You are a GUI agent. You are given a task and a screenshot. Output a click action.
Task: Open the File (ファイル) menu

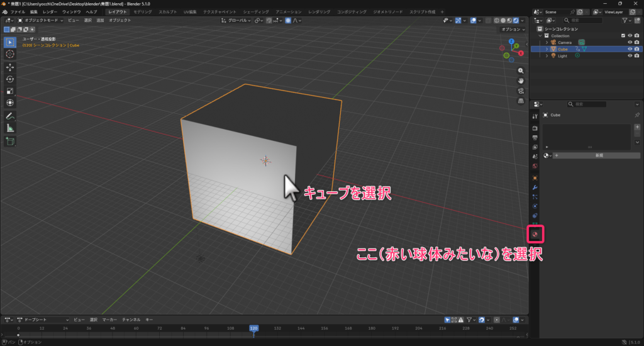point(18,12)
